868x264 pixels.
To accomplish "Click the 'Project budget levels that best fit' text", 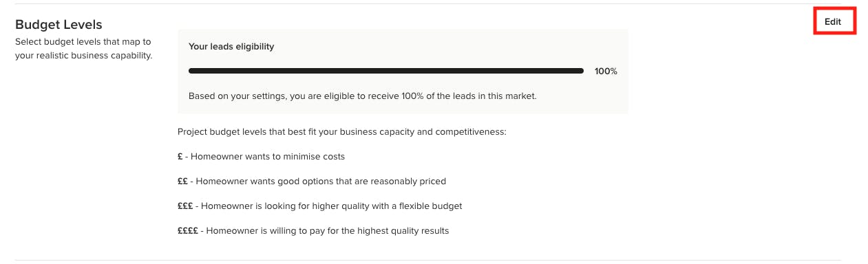I will (x=341, y=131).
